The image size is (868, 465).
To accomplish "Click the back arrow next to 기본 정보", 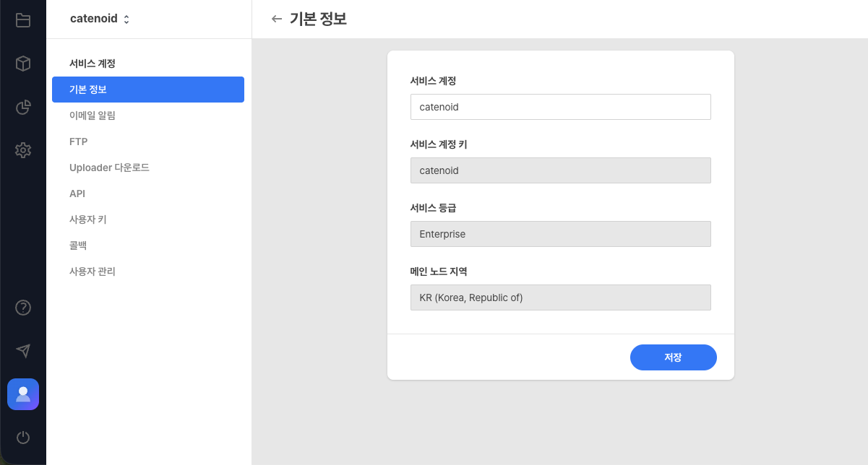I will click(277, 19).
